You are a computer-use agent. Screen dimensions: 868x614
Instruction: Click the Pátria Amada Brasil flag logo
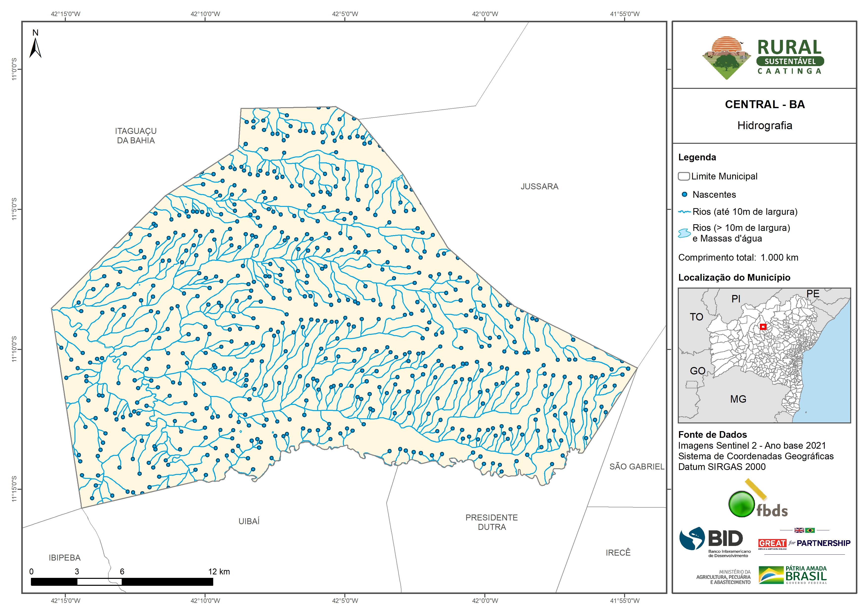[771, 575]
